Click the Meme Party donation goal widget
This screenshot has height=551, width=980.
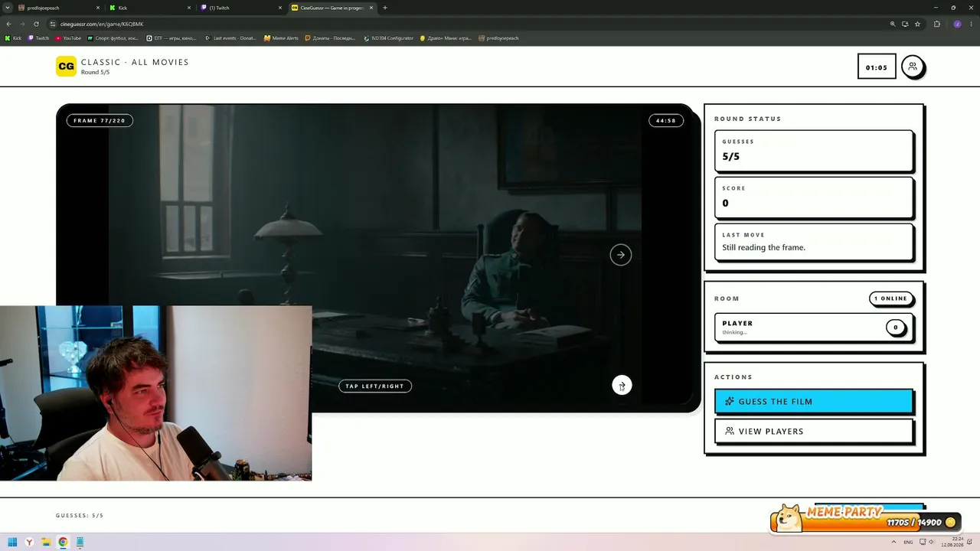[865, 518]
